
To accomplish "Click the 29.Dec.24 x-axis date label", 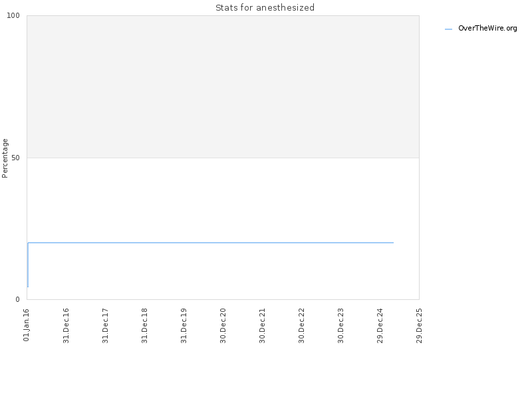I will point(380,326).
